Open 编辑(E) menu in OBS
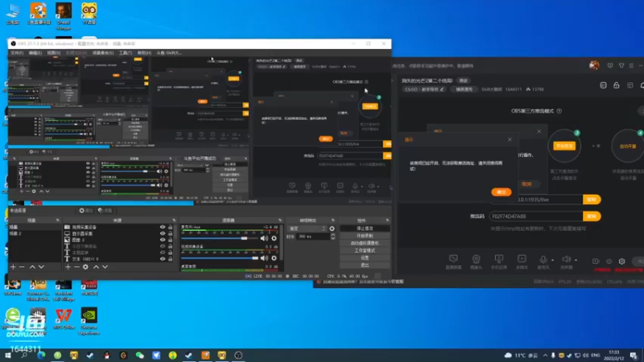The width and height of the screenshot is (644, 362). coord(35,53)
